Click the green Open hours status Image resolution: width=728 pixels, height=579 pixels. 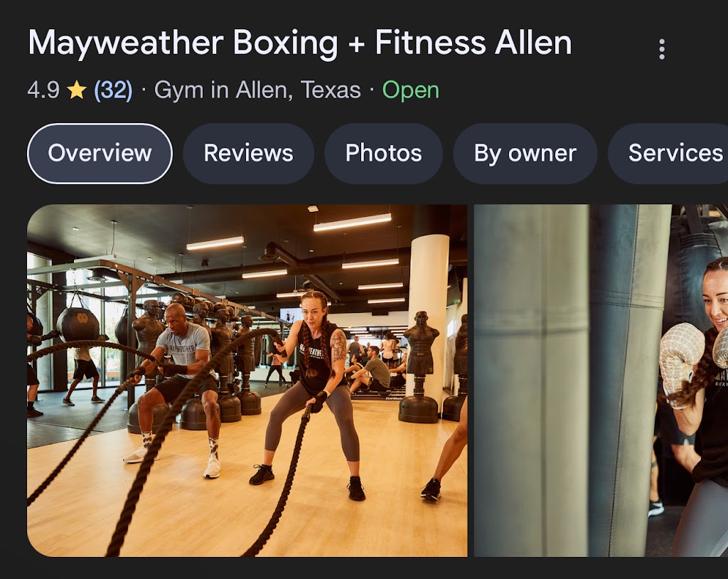(x=410, y=90)
